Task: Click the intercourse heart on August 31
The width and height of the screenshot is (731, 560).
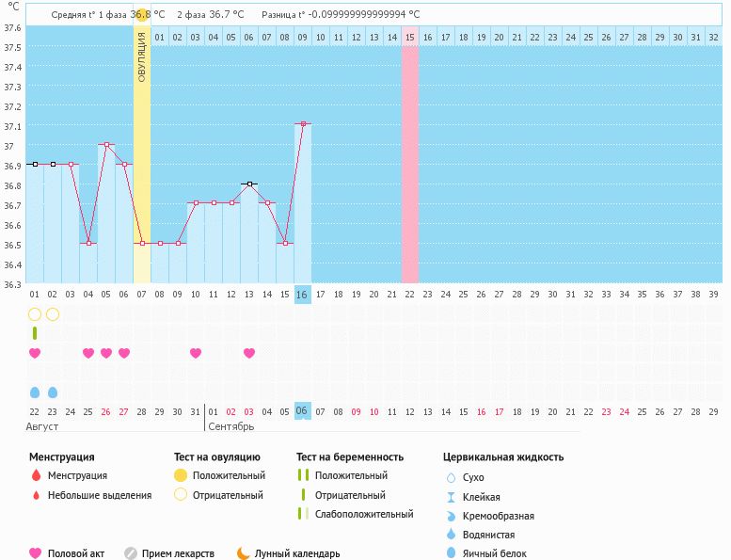Action: point(196,353)
